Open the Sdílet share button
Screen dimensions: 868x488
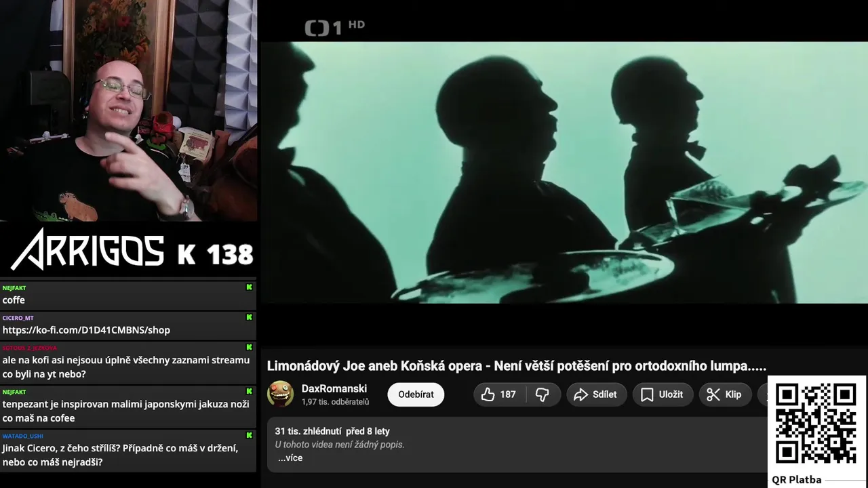pos(595,394)
